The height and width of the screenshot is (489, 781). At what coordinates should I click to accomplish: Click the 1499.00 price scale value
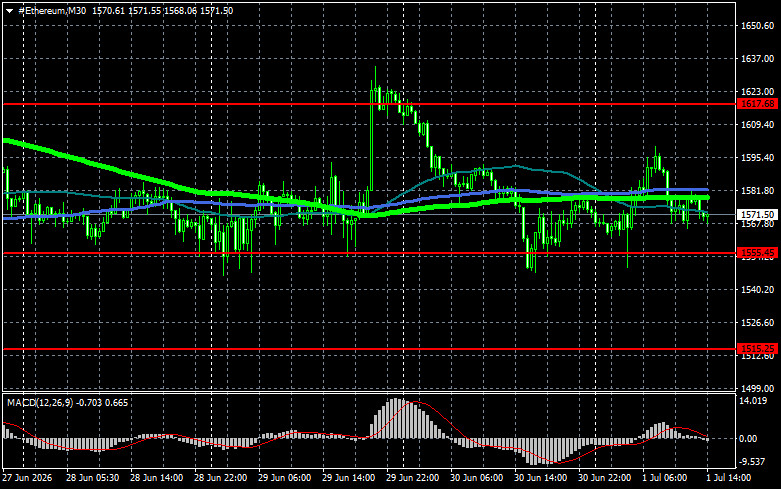point(758,388)
